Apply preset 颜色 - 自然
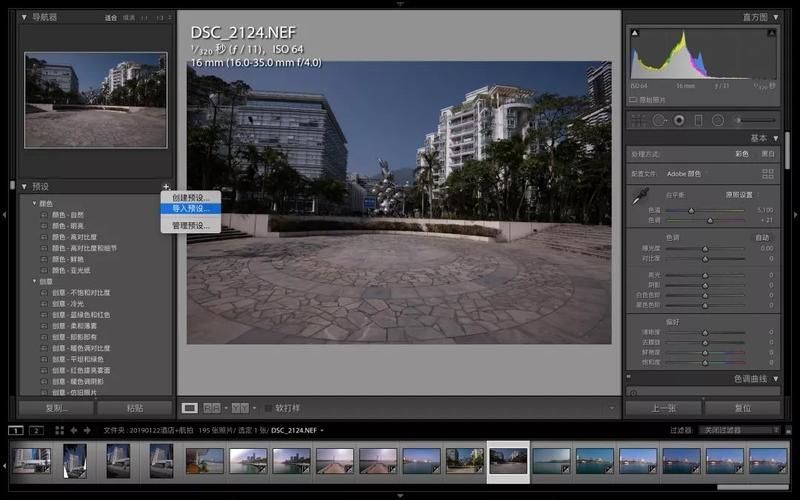 pos(68,215)
